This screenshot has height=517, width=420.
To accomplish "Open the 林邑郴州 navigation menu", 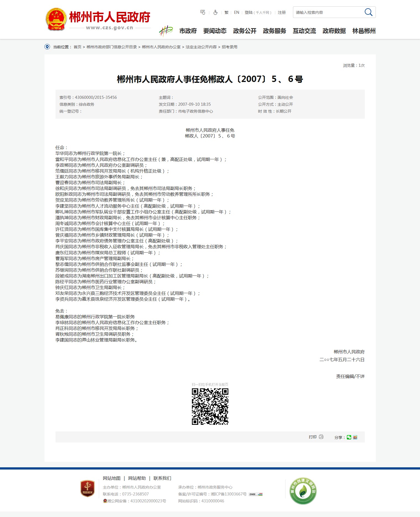I will 364,31.
